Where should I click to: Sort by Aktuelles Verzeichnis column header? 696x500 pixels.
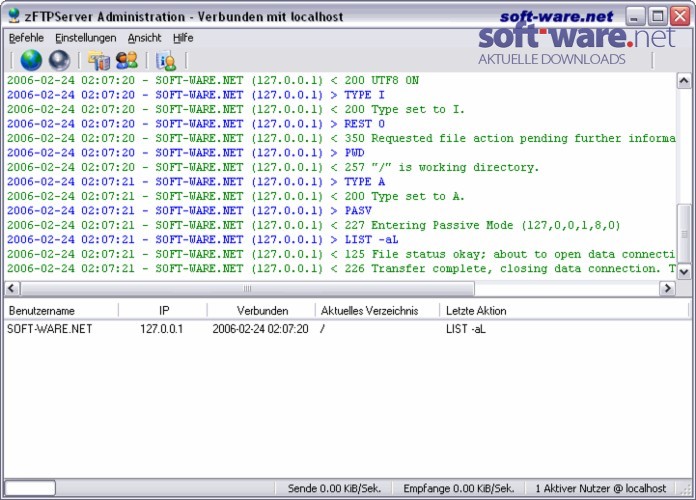pos(377,310)
